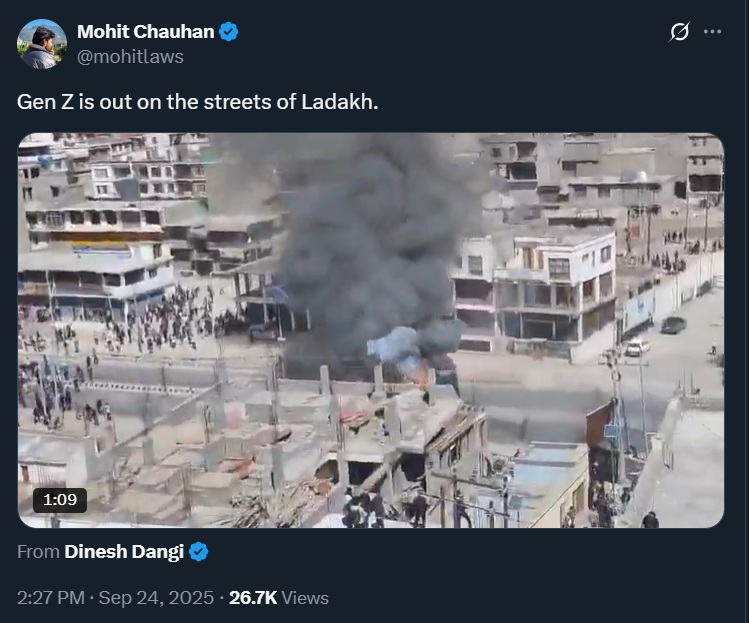Screen dimensions: 749x623
Task: Click the "From" attribution label
Action: pyautogui.click(x=38, y=552)
